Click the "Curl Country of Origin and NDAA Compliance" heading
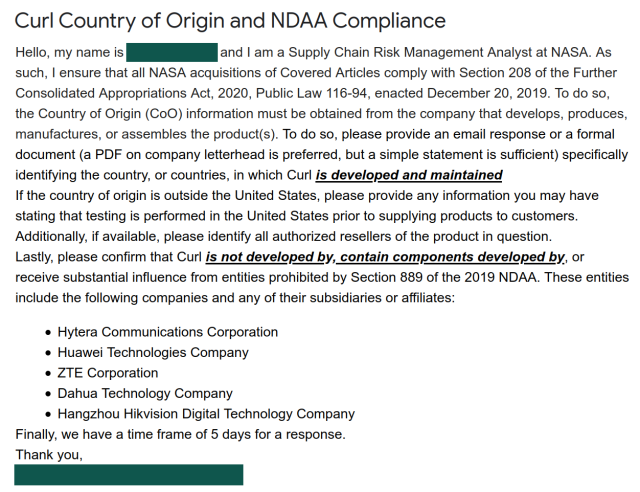 point(230,20)
